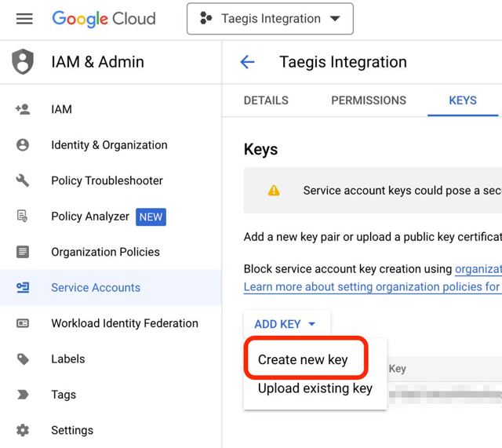Open Identity & Organization page
502x448 pixels.
pyautogui.click(x=111, y=144)
